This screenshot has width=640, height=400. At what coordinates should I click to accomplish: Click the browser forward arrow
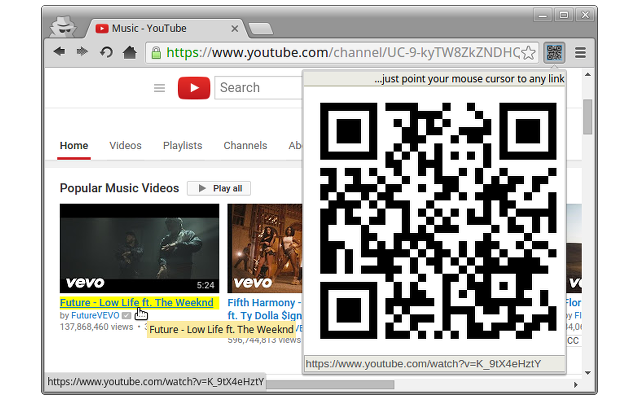82,52
